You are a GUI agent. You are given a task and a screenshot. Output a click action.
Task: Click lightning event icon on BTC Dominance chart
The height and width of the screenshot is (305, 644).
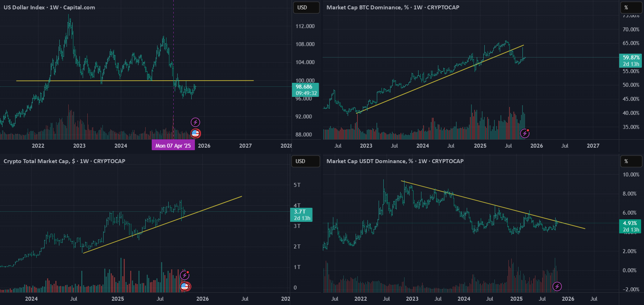[x=525, y=134]
